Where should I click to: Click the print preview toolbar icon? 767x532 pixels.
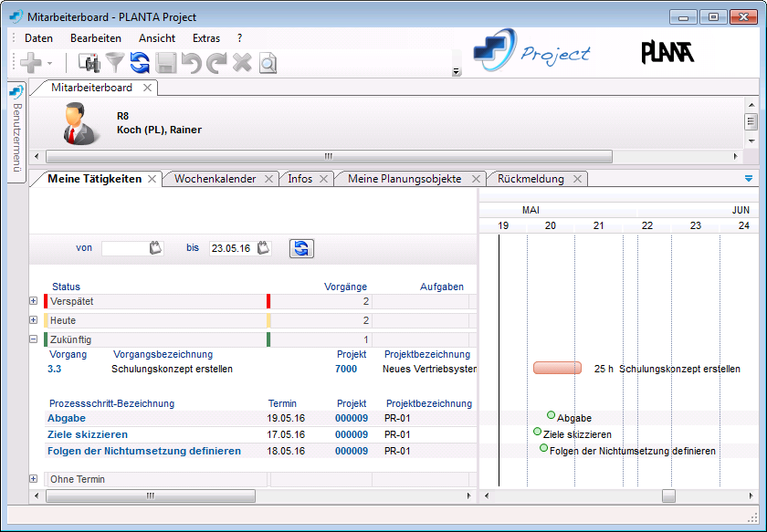pyautogui.click(x=267, y=62)
